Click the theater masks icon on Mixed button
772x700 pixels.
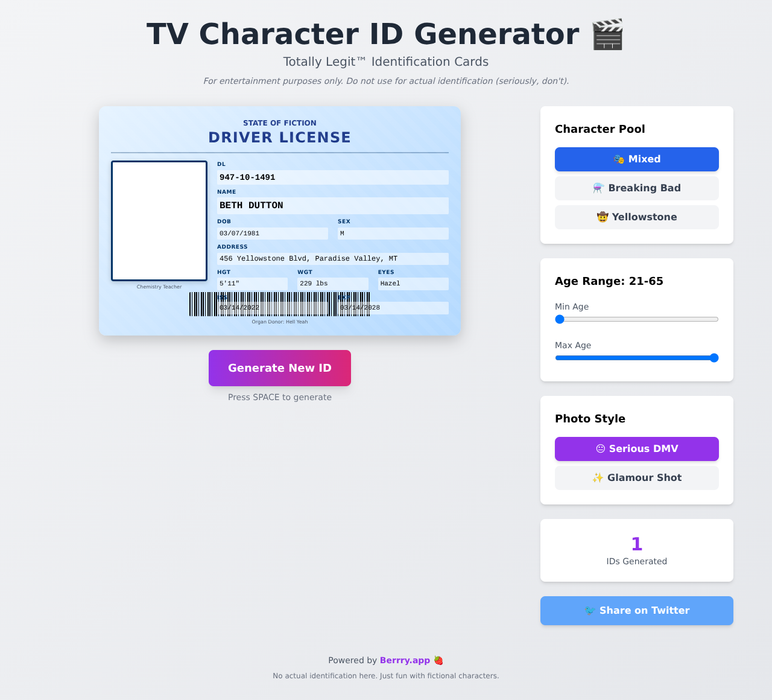pyautogui.click(x=619, y=159)
